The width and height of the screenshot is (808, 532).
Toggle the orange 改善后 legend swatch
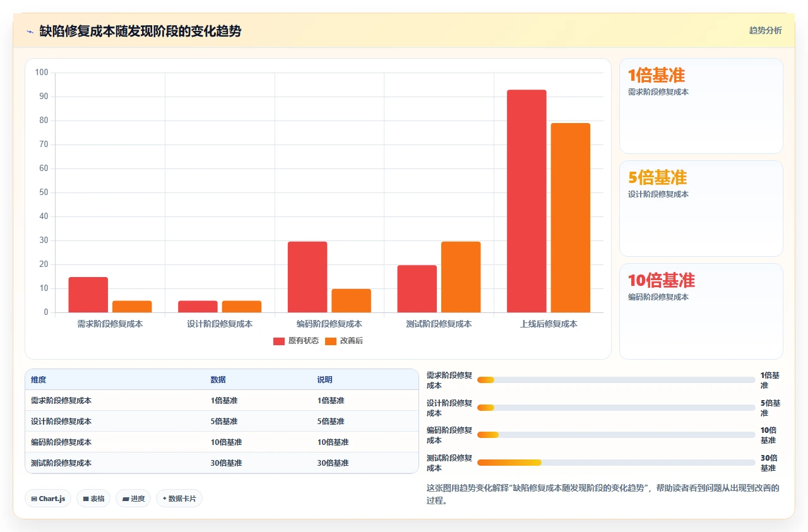coord(331,341)
